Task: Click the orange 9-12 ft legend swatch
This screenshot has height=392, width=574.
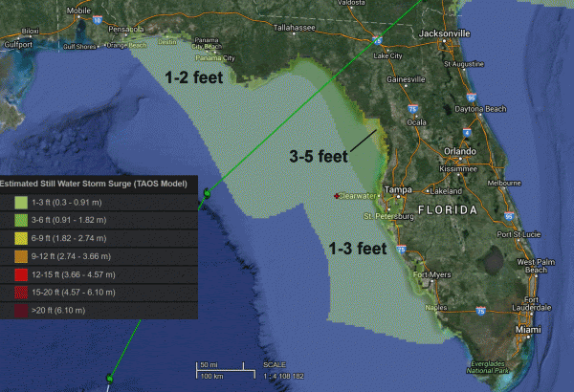Action: pos(21,256)
